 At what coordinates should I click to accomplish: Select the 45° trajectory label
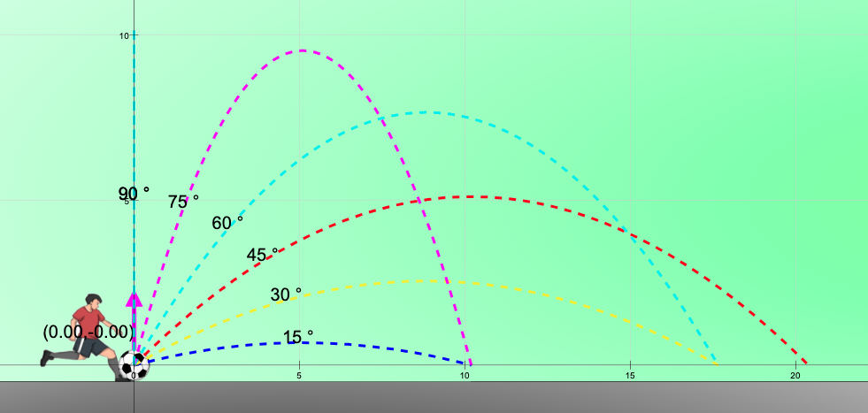tap(262, 255)
